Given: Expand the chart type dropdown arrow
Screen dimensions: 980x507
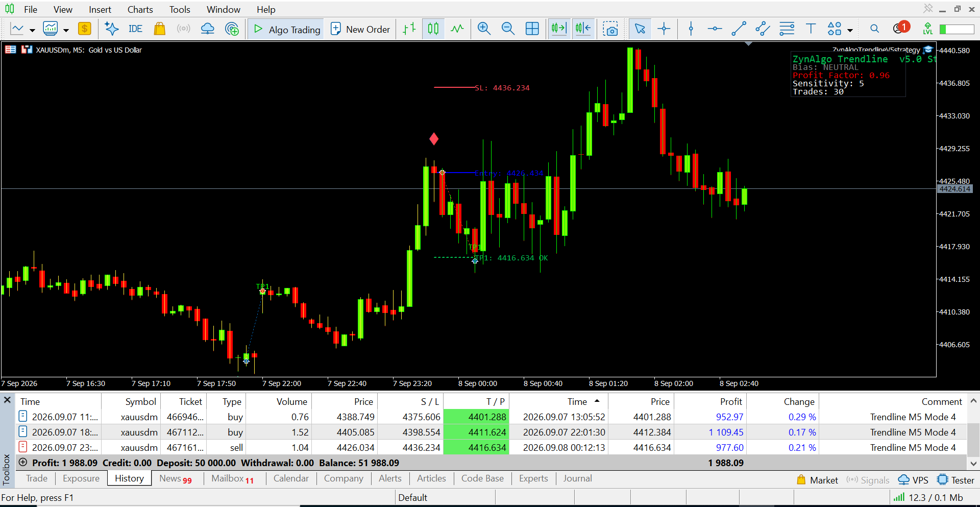Looking at the screenshot, I should click(x=32, y=30).
